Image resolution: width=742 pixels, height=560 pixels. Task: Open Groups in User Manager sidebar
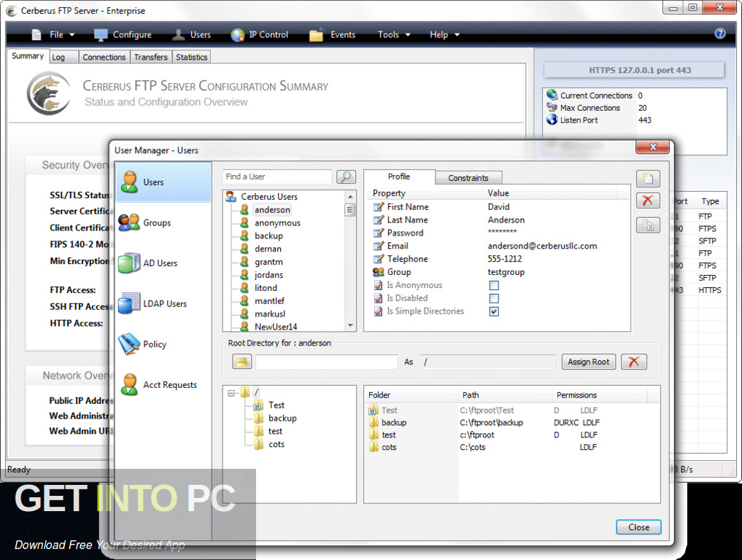[163, 222]
